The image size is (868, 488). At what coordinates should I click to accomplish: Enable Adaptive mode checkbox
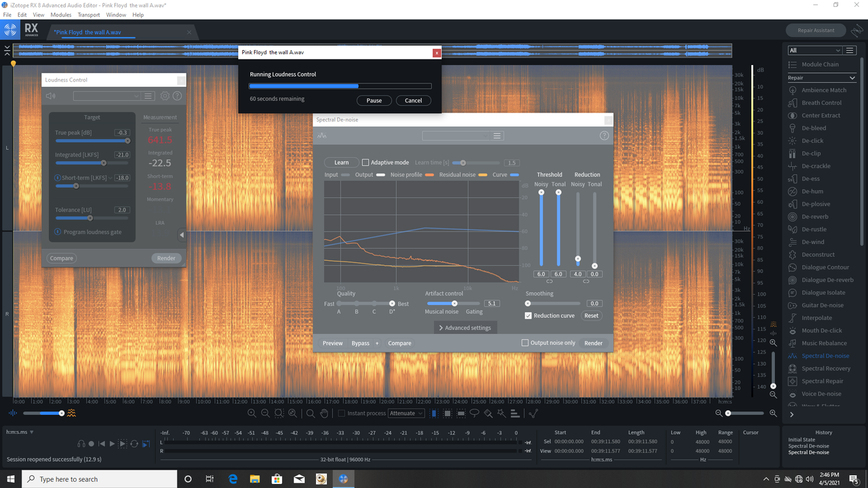point(366,163)
